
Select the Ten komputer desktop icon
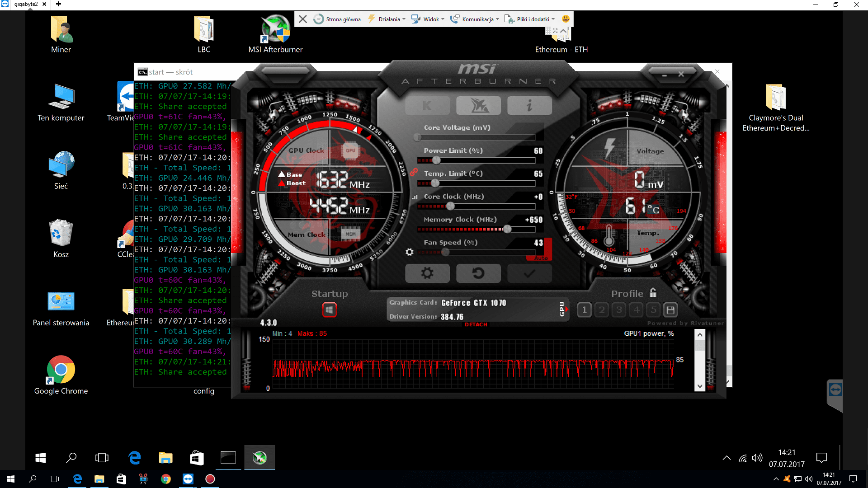pos(61,103)
